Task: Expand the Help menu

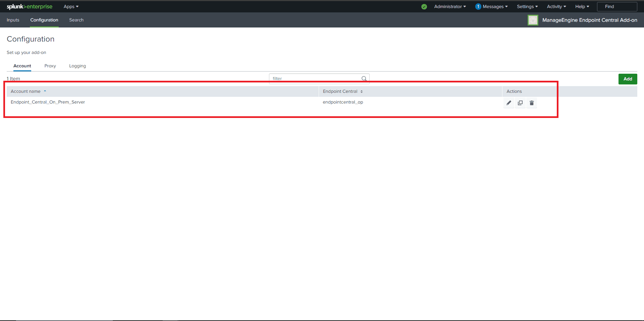Action: 582,6
